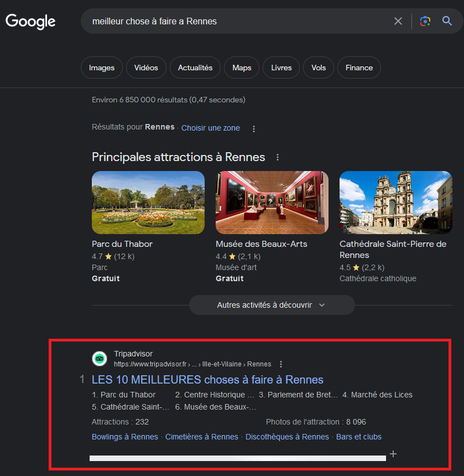Open the Parc du Thabor photo
The image size is (464, 476).
click(148, 203)
